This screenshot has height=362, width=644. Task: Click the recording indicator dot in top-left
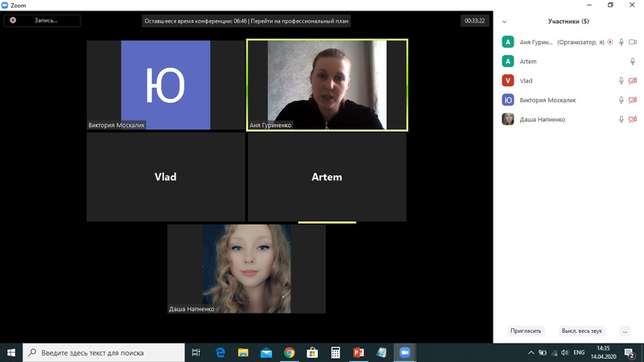(x=13, y=20)
